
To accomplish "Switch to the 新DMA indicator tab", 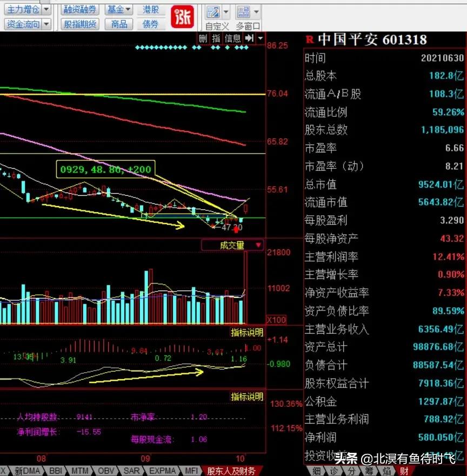I will (28, 471).
